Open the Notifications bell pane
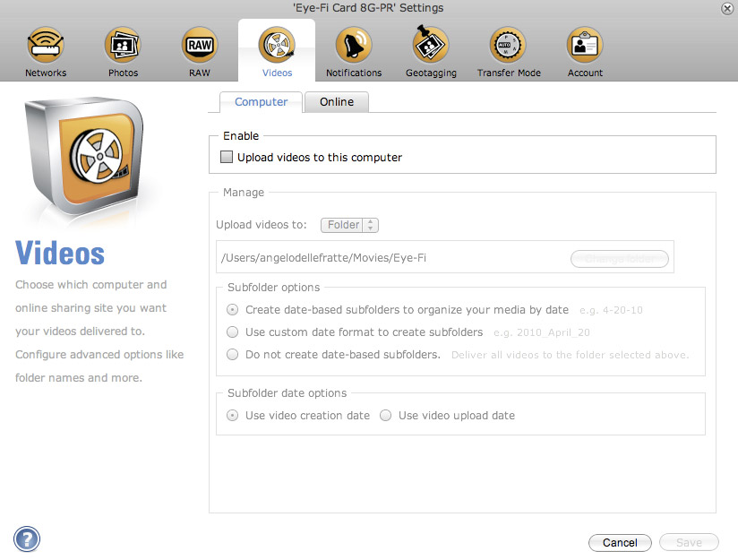Image resolution: width=738 pixels, height=560 pixels. (x=354, y=52)
